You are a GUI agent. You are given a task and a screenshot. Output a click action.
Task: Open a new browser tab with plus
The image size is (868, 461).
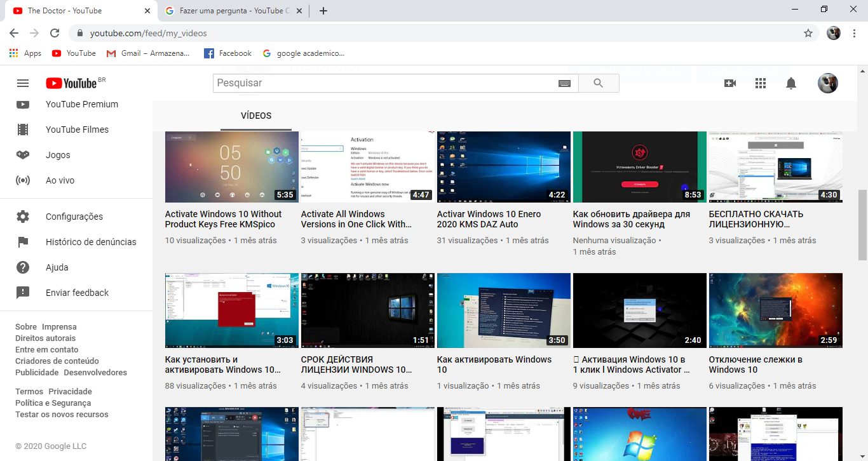click(323, 11)
